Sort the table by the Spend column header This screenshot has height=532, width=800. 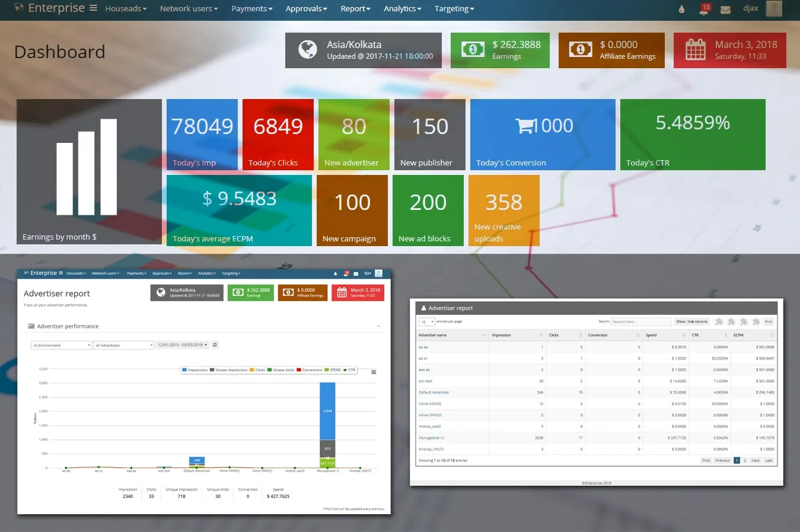tap(665, 335)
